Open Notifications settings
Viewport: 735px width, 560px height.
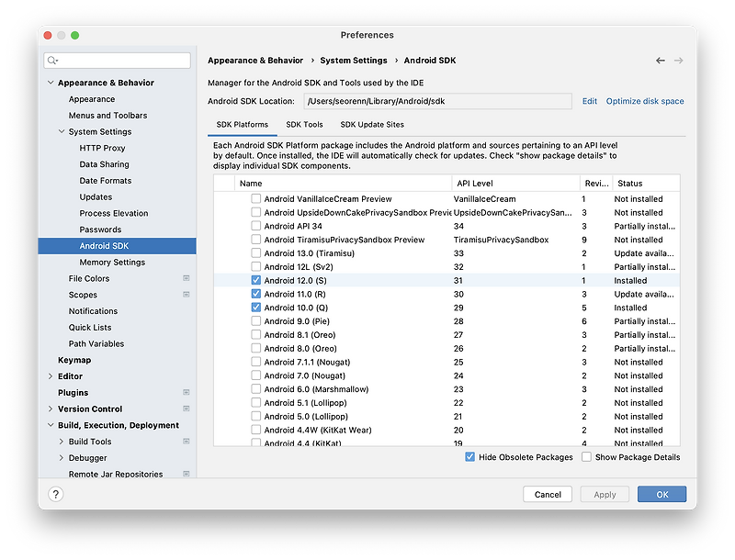(x=93, y=311)
